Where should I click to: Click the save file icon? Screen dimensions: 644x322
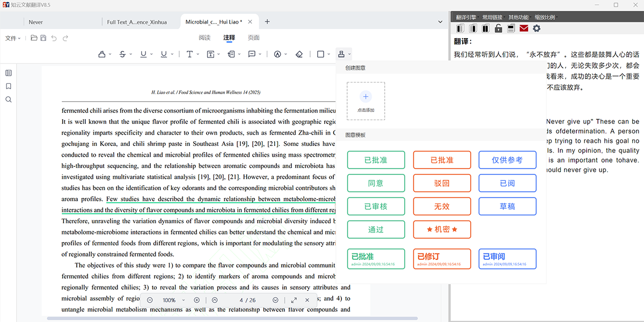(43, 38)
